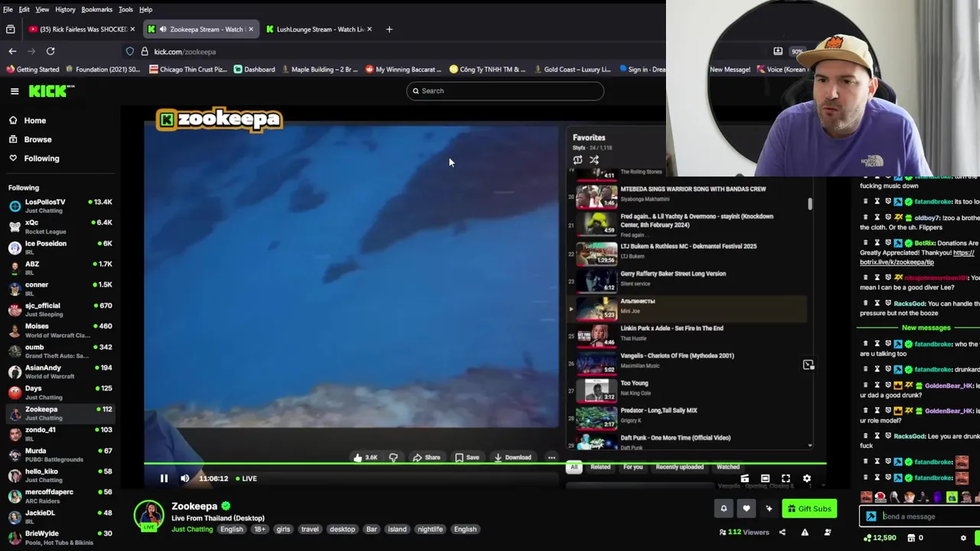Image resolution: width=980 pixels, height=551 pixels.
Task: Click the site lock icon in address bar
Action: pyautogui.click(x=144, y=51)
